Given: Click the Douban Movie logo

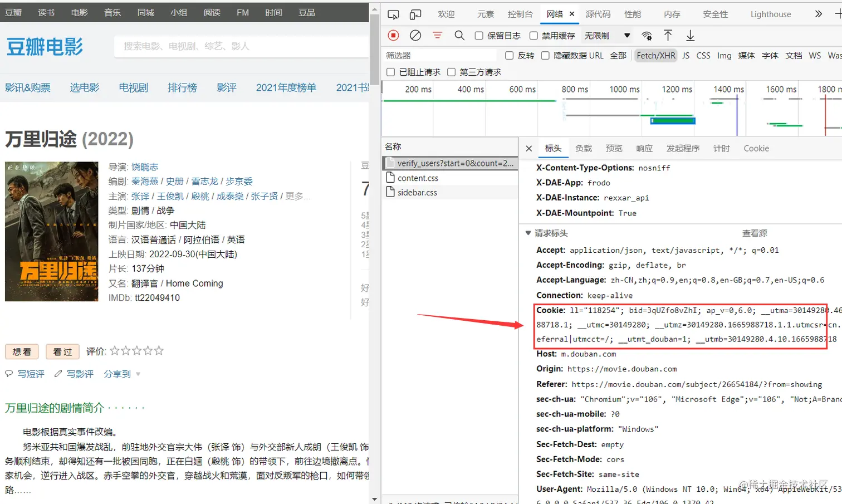Looking at the screenshot, I should [x=45, y=47].
